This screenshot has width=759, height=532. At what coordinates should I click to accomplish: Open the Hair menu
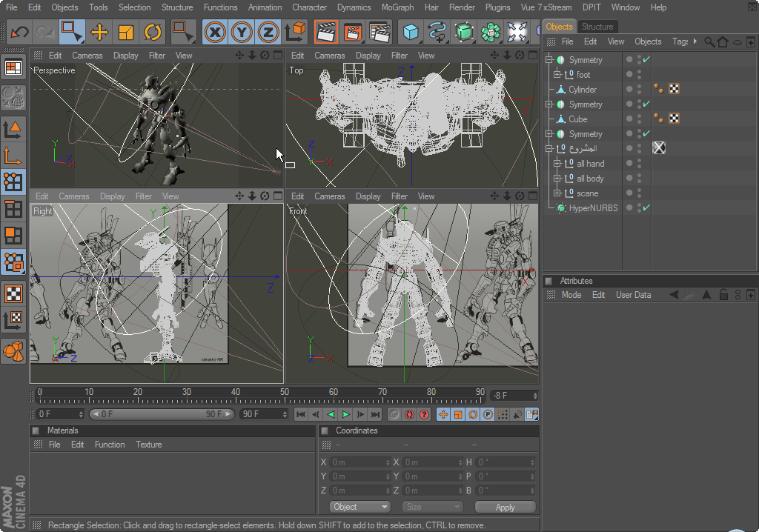coord(431,7)
